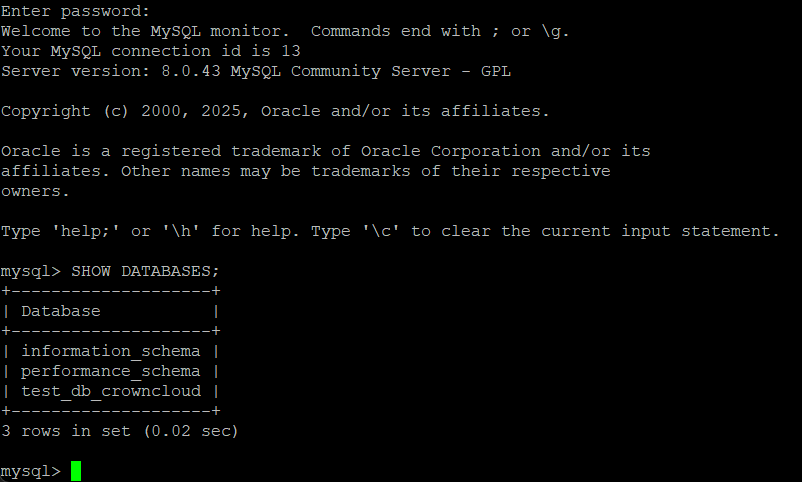Click the GPL text in server version line
The width and height of the screenshot is (802, 482).
point(496,71)
